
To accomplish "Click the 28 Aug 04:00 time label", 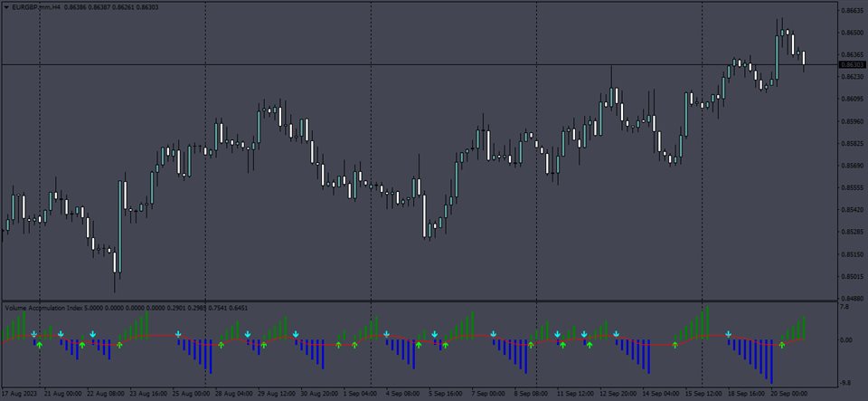I will coord(233,393).
